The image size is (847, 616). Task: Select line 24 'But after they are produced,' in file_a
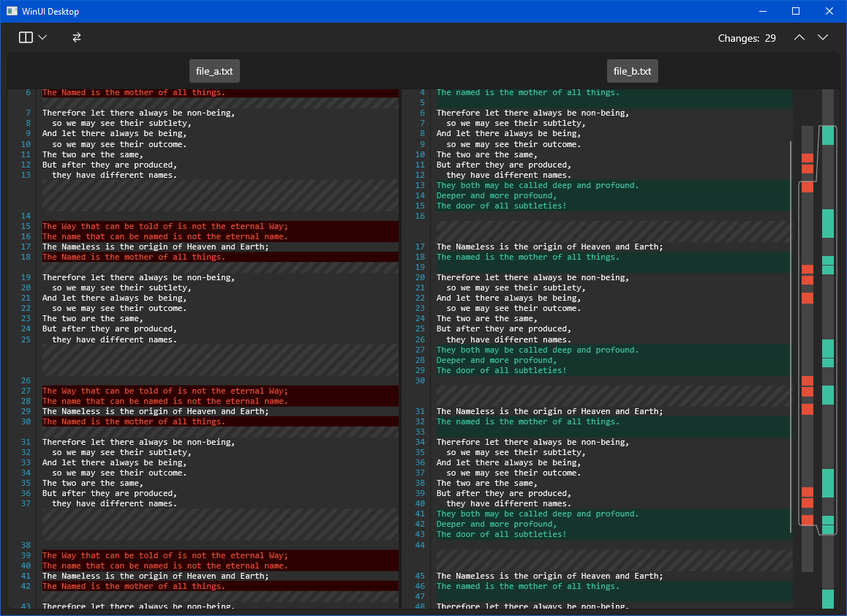pyautogui.click(x=220, y=329)
